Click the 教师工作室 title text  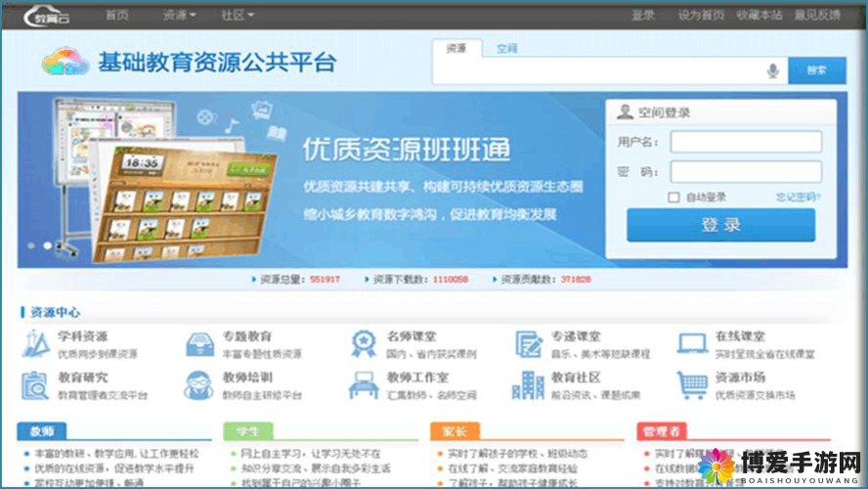click(417, 378)
